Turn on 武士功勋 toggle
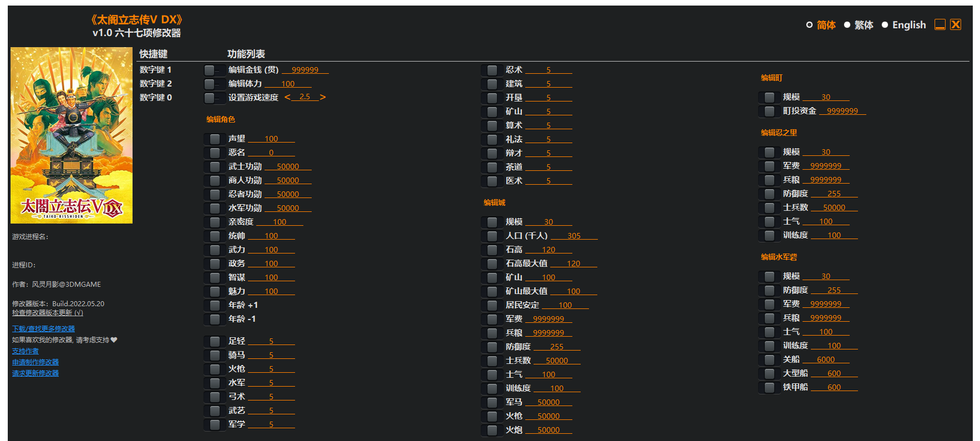The width and height of the screenshot is (980, 441). tap(214, 166)
